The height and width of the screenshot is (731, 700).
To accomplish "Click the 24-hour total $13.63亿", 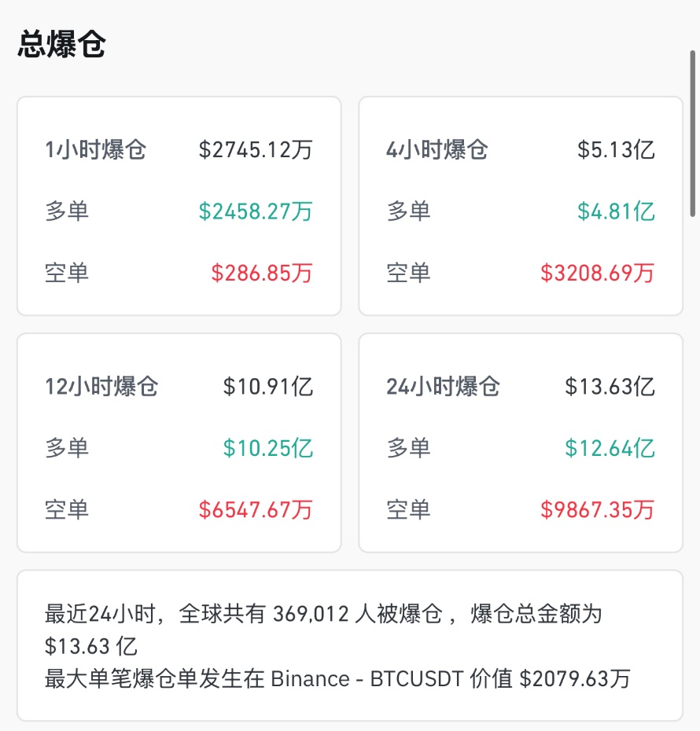I will tap(610, 387).
